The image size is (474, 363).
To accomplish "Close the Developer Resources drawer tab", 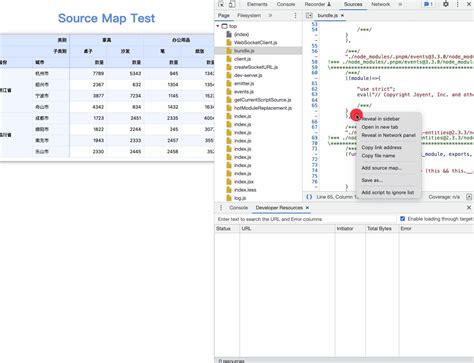I will tap(307, 208).
